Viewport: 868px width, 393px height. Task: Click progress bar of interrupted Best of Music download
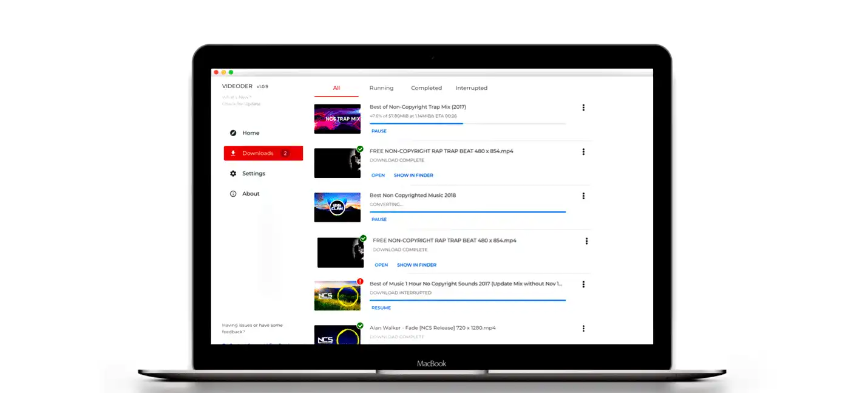point(467,300)
